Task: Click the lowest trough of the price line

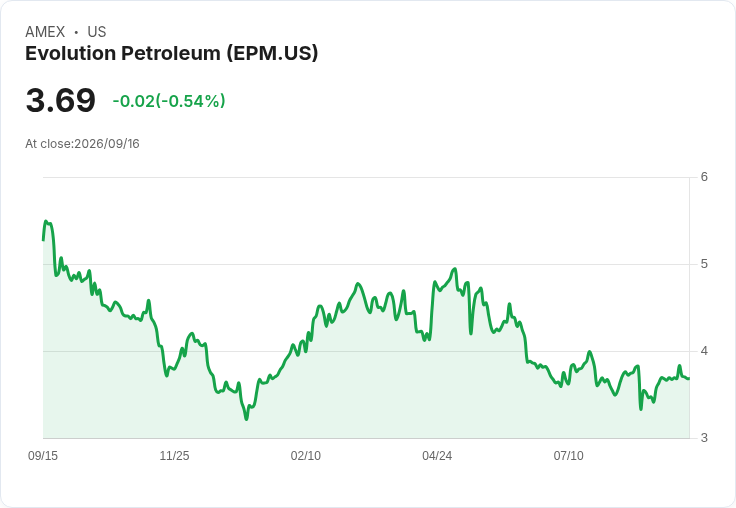Action: pyautogui.click(x=246, y=419)
